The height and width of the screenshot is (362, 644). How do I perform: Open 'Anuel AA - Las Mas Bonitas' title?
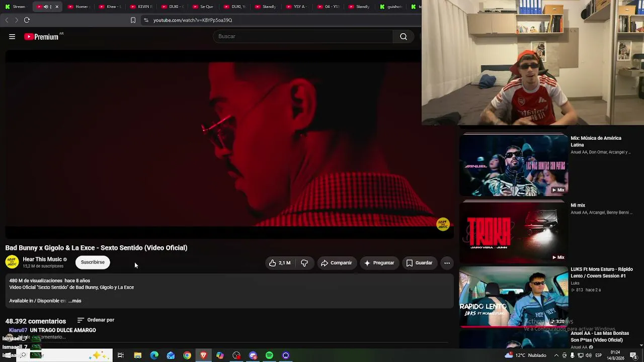[600, 336]
